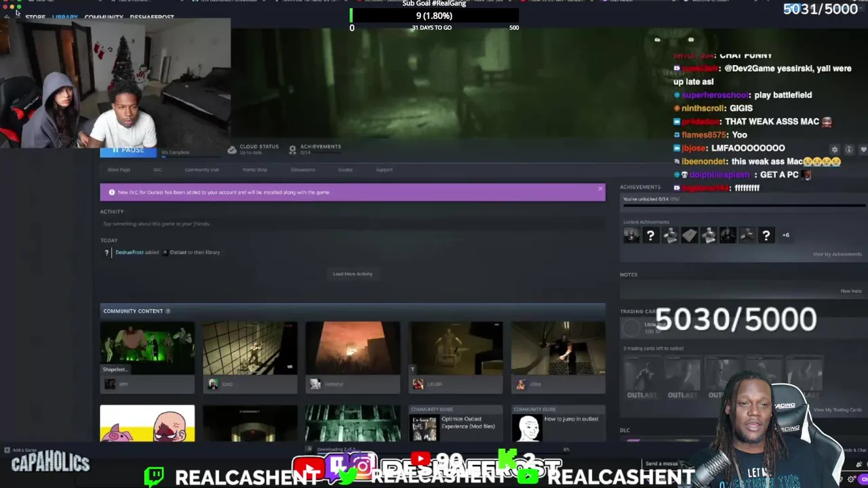Viewport: 868px width, 488px height.
Task: Click the +6 more achievements indicator
Action: point(785,235)
